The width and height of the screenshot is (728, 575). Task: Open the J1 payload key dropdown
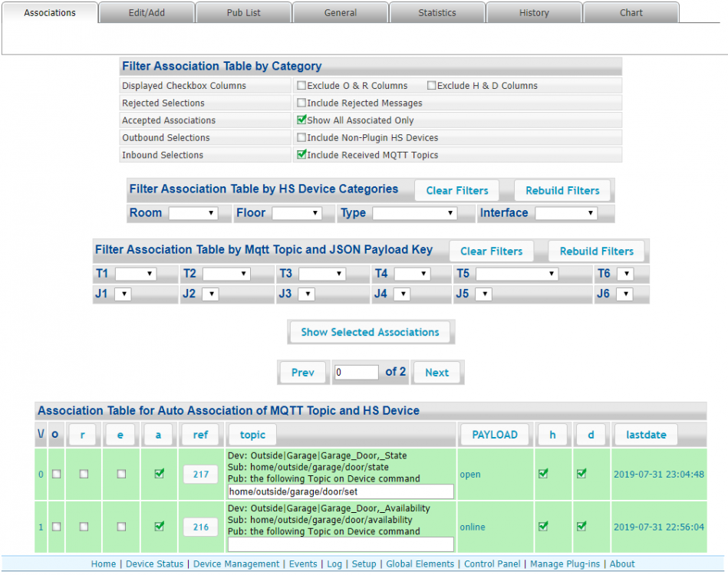pyautogui.click(x=123, y=294)
